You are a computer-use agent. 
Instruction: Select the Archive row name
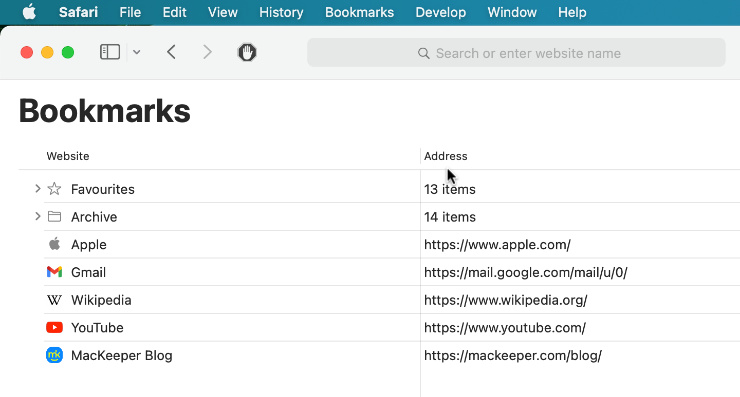(94, 217)
